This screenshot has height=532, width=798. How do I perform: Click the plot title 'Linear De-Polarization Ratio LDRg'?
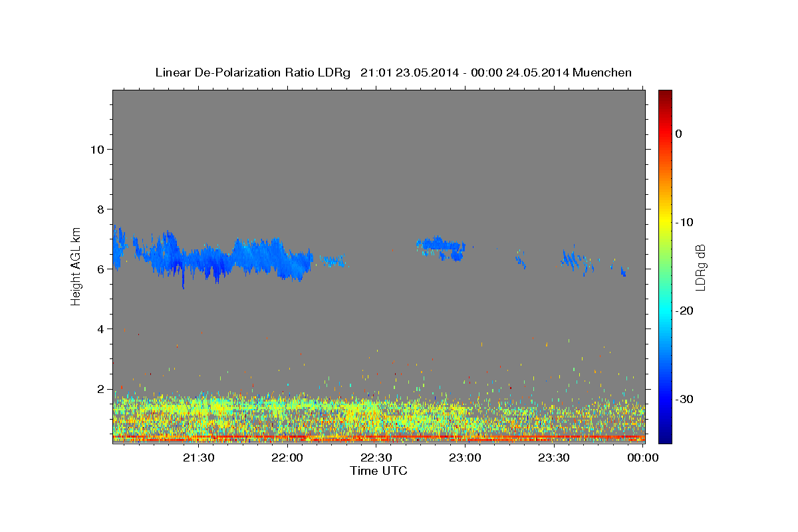[x=253, y=72]
